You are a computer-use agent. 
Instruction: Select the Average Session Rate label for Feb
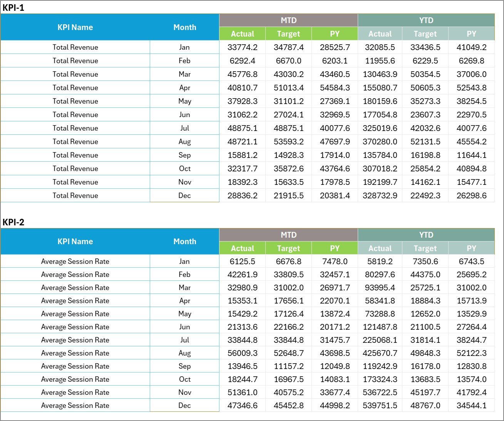pos(75,274)
